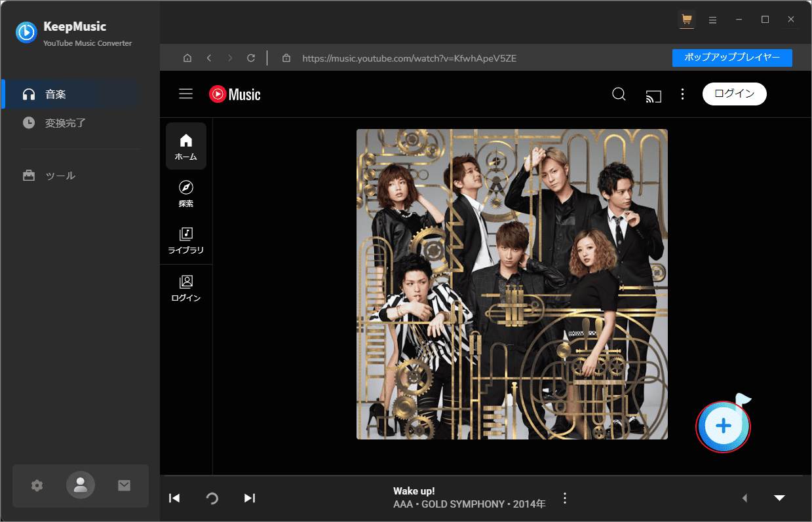Click the user profile avatar icon
The image size is (812, 522).
tap(81, 485)
